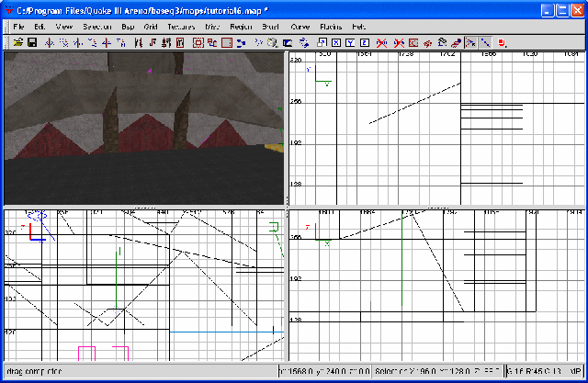Open the Brush menu

click(270, 27)
